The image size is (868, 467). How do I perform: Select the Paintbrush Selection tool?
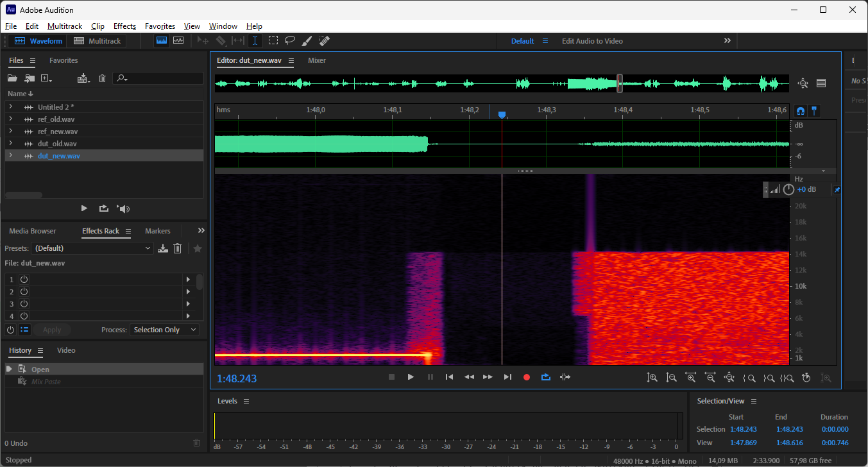307,40
